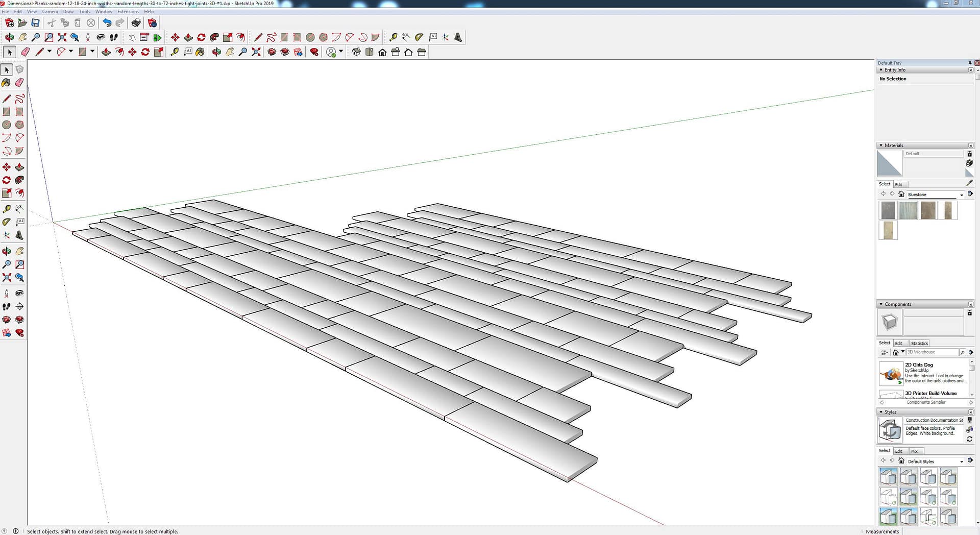Click the 3D Warehouse search field

[x=932, y=352]
